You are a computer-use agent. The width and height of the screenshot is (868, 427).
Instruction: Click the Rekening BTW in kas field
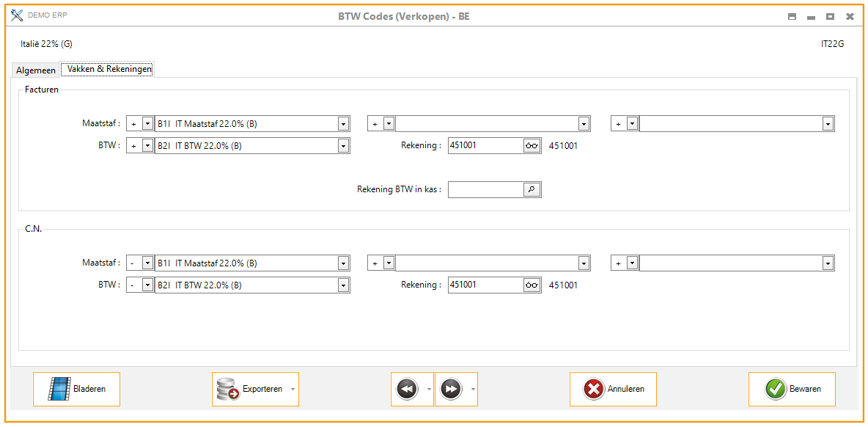click(485, 190)
